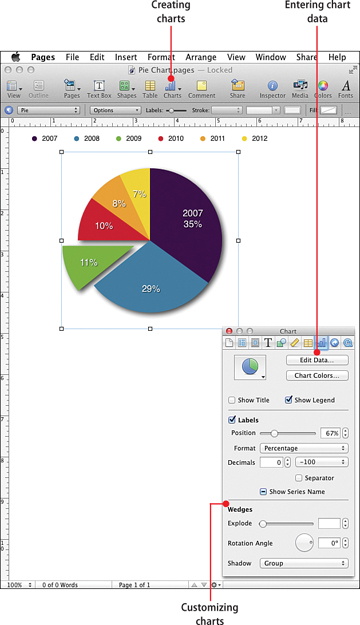Screen dimensions: 360x625
Task: Uncheck the Show Legend checkbox
Action: (x=289, y=399)
